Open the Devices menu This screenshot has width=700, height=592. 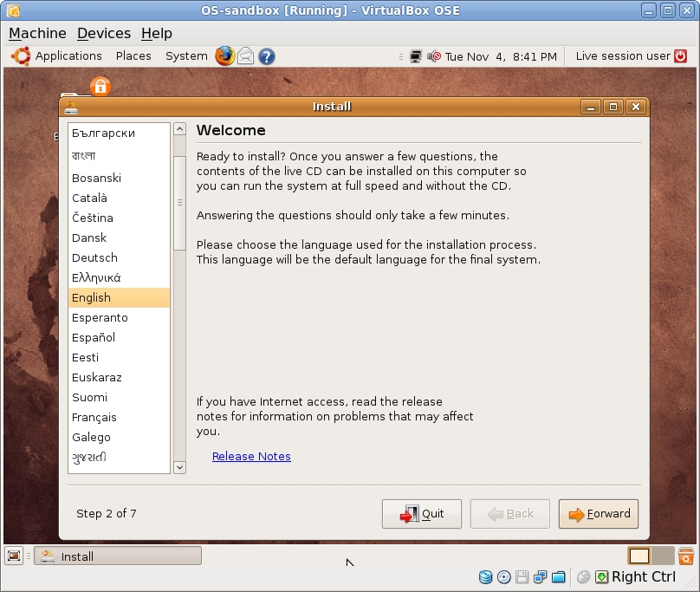(x=104, y=33)
